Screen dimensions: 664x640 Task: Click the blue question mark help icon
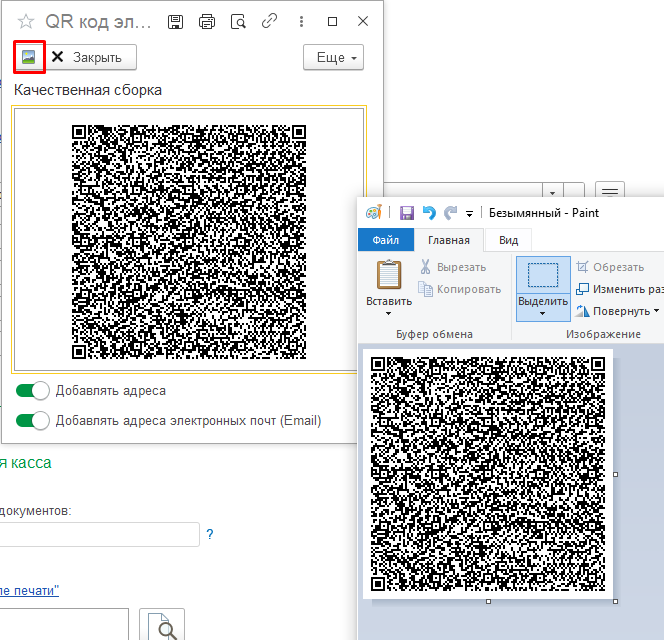pyautogui.click(x=210, y=534)
